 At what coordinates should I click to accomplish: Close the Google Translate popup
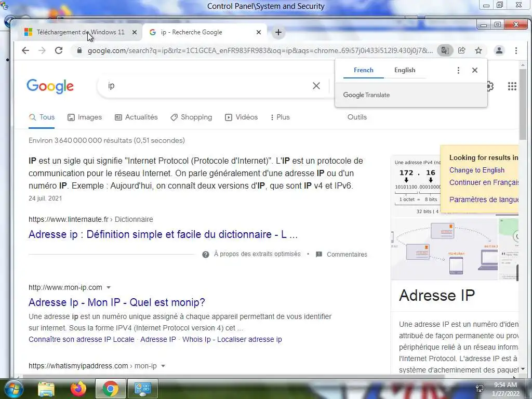(x=475, y=70)
